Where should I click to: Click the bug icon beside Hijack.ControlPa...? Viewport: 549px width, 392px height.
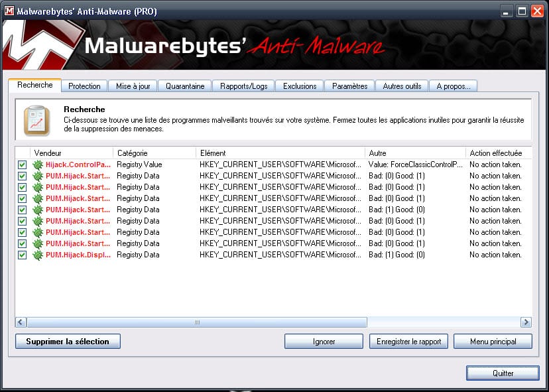(38, 164)
